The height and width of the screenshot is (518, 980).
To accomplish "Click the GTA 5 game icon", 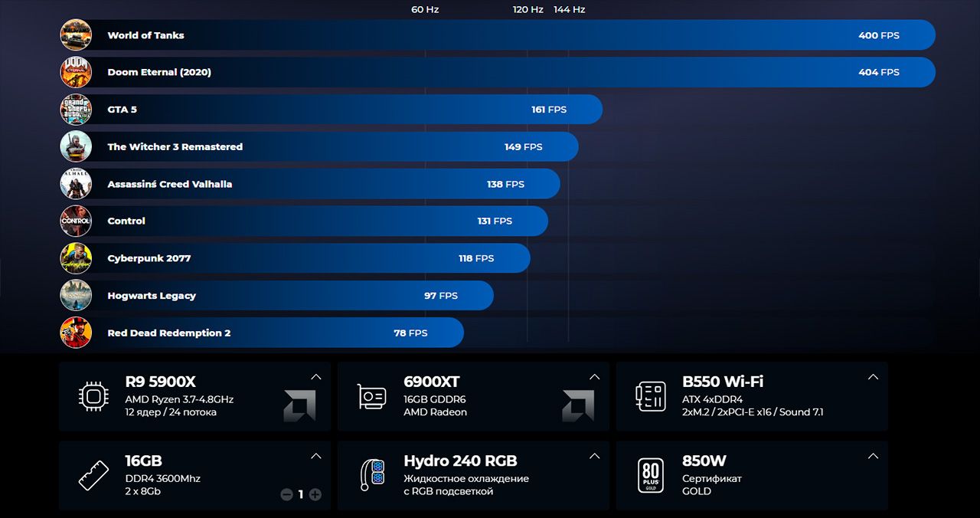I will [76, 110].
